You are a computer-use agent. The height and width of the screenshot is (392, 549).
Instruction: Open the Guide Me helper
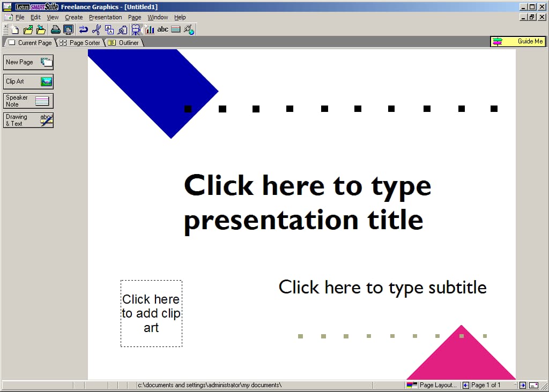[518, 41]
